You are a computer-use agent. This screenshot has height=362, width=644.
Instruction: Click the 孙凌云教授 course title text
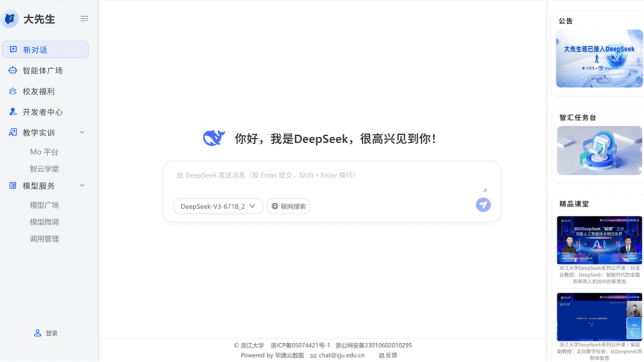tap(599, 274)
